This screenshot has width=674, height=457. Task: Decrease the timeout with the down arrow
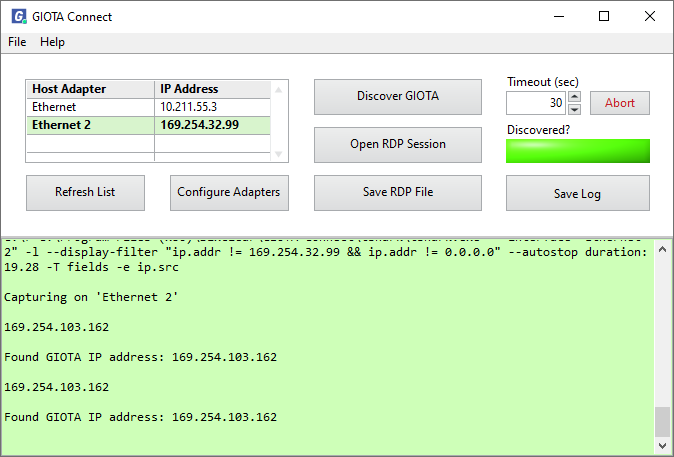(x=575, y=109)
